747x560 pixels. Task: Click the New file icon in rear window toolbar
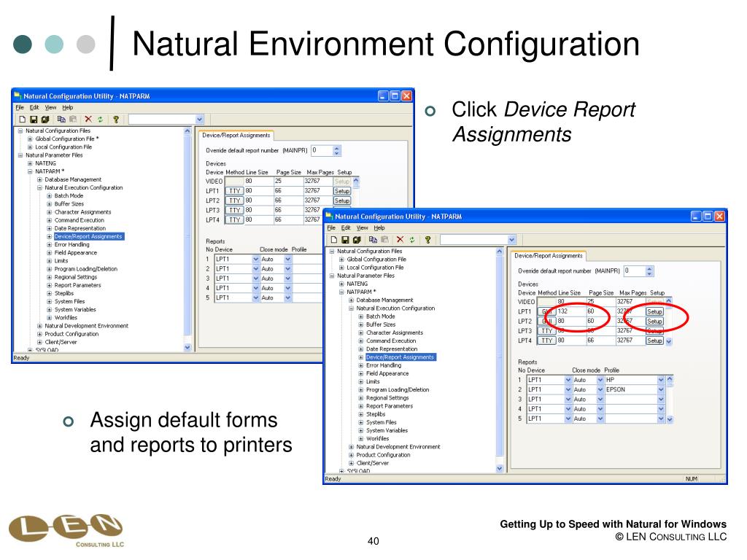22,119
